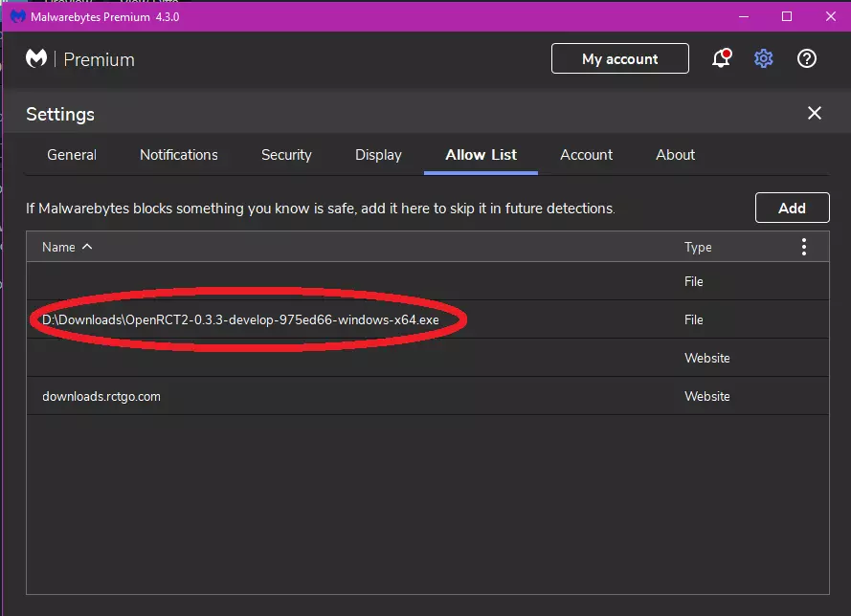Image resolution: width=851 pixels, height=616 pixels.
Task: Select the OpenRCT2 exe file row
Action: pos(428,319)
